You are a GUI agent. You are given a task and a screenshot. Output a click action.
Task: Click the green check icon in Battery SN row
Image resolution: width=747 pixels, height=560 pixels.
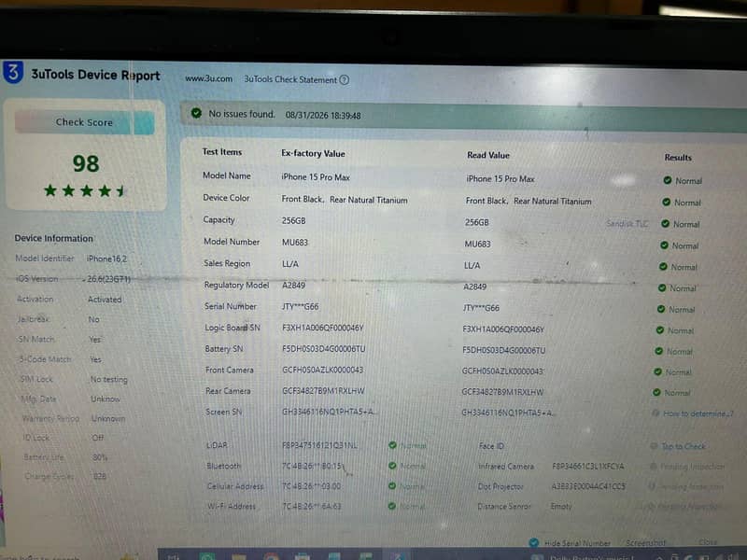658,351
